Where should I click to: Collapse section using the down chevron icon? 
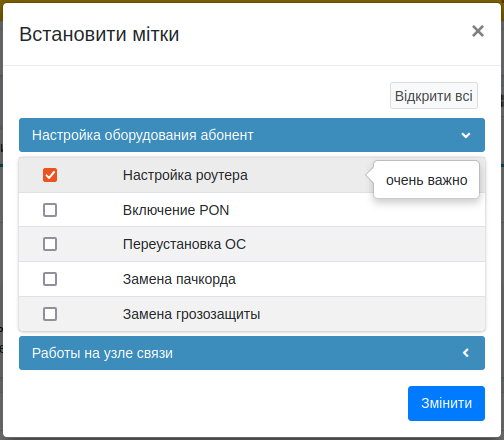(466, 135)
